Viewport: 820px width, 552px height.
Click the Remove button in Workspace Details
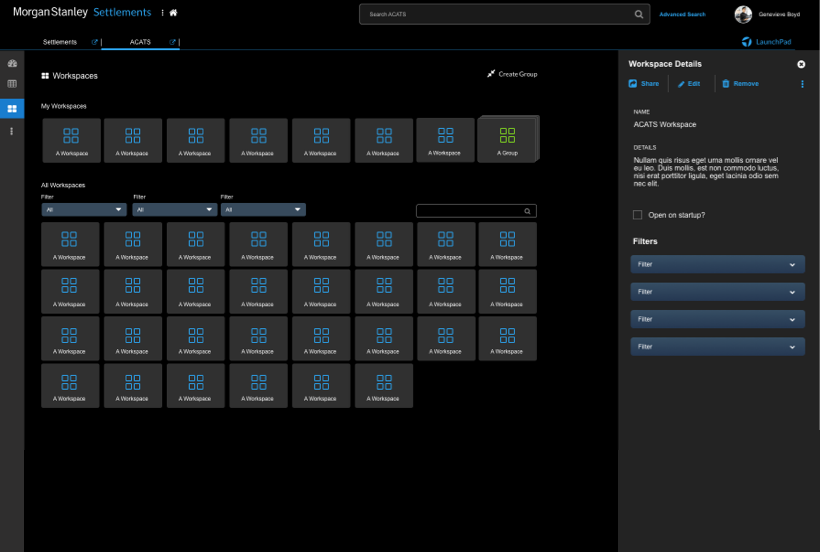tap(740, 84)
